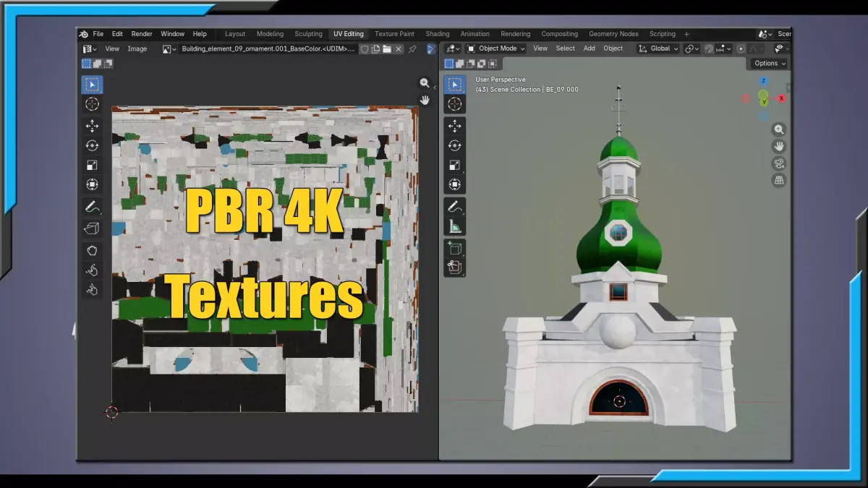This screenshot has width=868, height=488.
Task: Switch to the Modeling workspace tab
Action: point(270,34)
